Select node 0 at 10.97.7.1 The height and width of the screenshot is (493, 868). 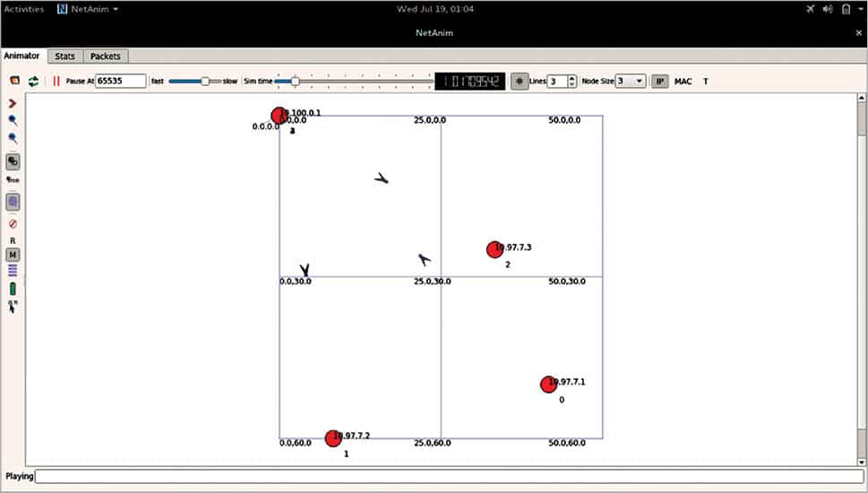pyautogui.click(x=548, y=385)
